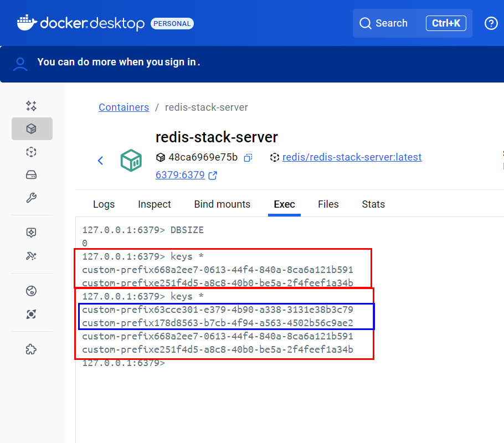
Task: Open the redis/redis-stack-server:latest image link
Action: tap(352, 157)
